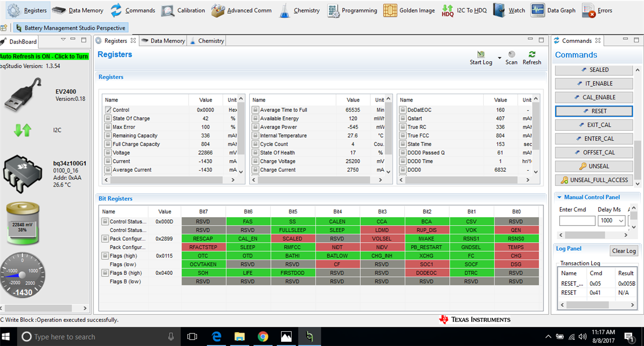The width and height of the screenshot is (644, 346).
Task: Toggle Auto Refresh in DashBoard
Action: click(x=45, y=56)
